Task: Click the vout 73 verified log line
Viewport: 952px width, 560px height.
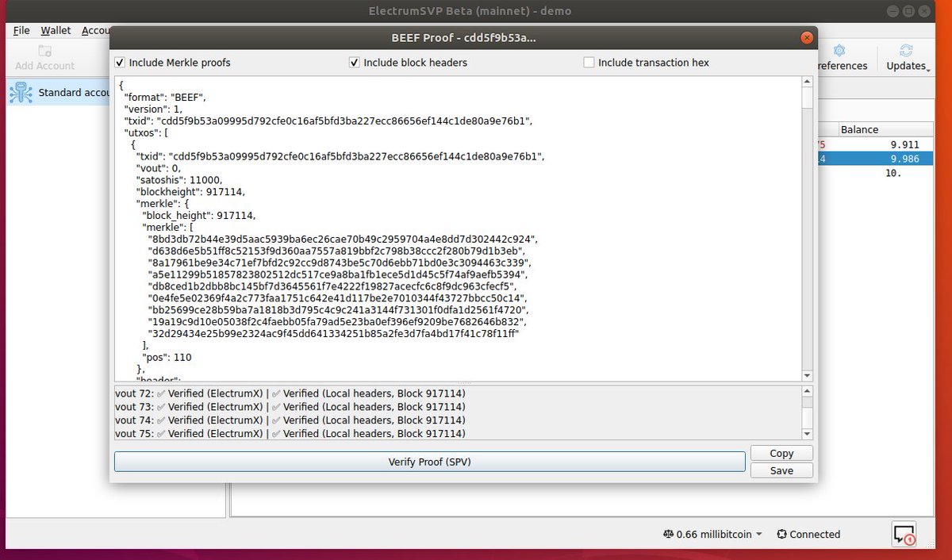Action: point(290,407)
